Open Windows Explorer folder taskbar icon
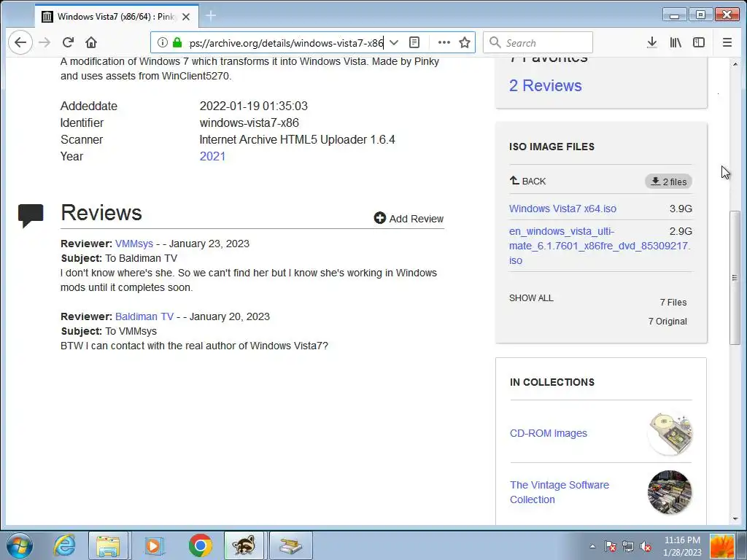 (x=108, y=545)
